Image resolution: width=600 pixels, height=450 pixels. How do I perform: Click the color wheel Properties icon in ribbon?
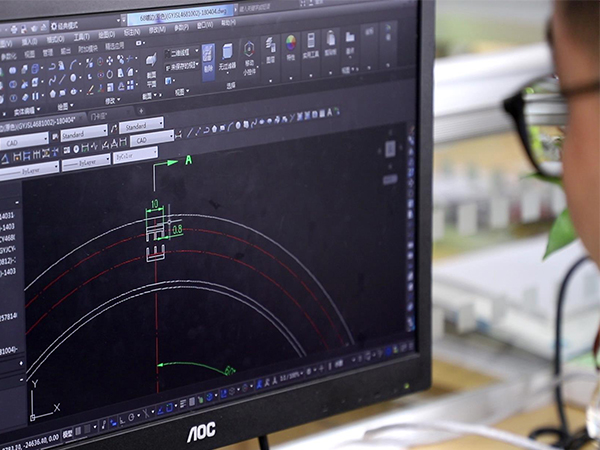pyautogui.click(x=292, y=44)
